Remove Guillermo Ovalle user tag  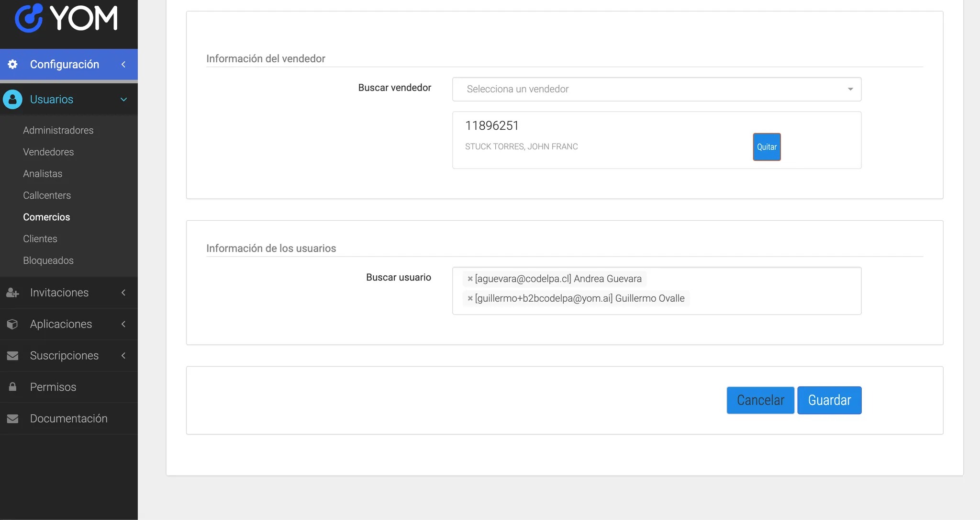point(470,298)
